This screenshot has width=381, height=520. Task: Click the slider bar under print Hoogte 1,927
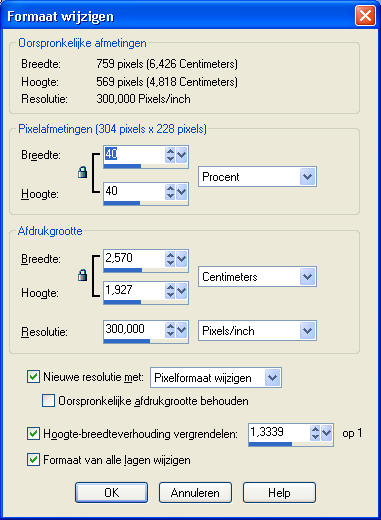coord(122,302)
